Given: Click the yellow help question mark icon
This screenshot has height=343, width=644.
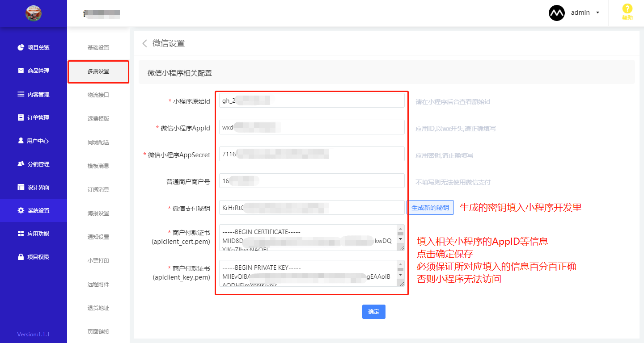Looking at the screenshot, I should [x=627, y=8].
